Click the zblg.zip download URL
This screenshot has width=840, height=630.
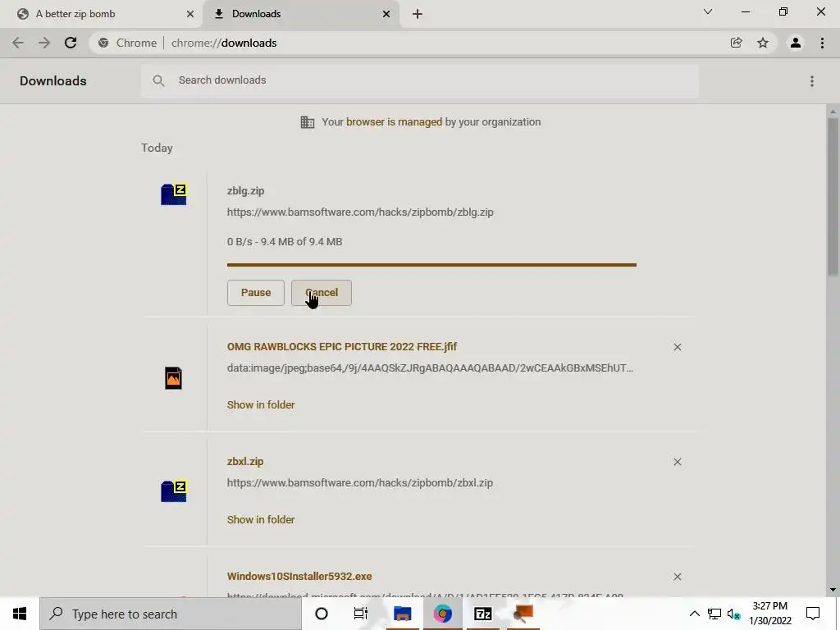coord(360,212)
